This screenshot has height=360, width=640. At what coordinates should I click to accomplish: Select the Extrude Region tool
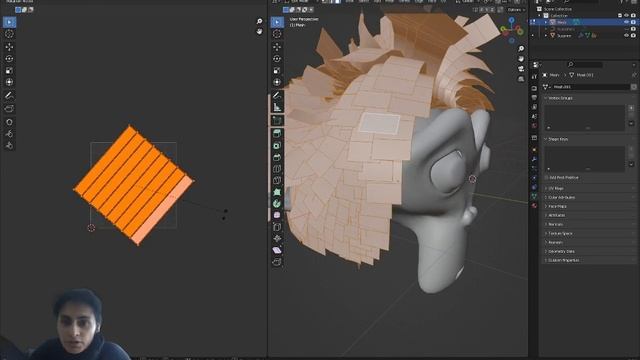click(x=277, y=133)
